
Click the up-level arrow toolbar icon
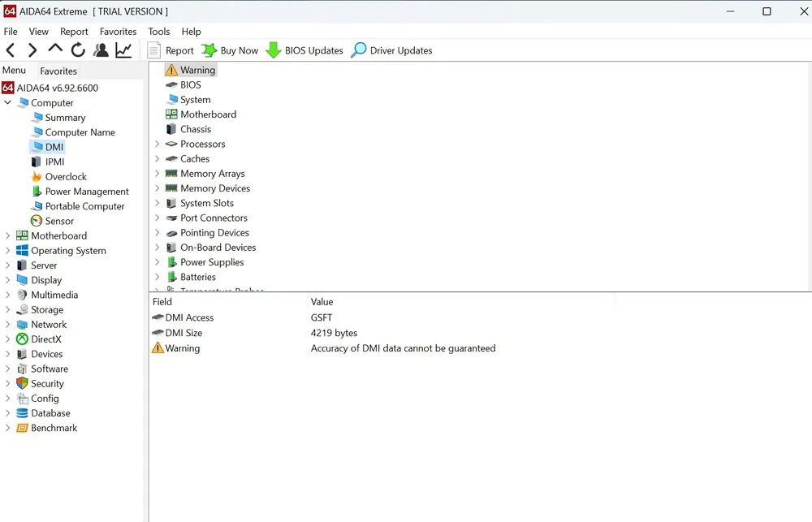[55, 50]
